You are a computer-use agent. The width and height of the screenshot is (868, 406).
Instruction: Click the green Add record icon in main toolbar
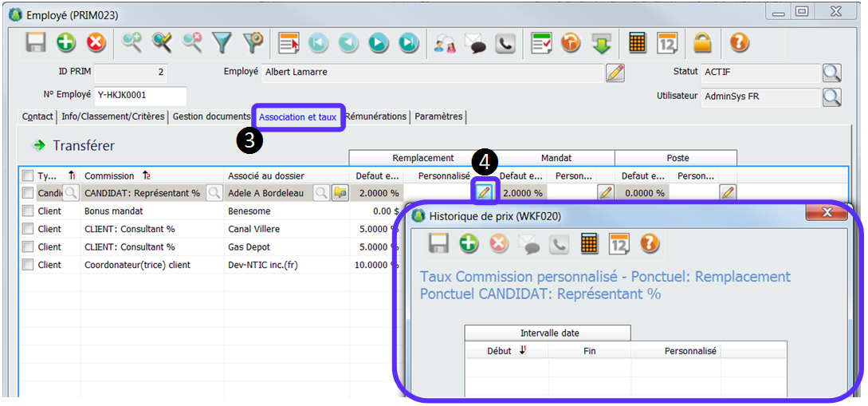point(66,43)
